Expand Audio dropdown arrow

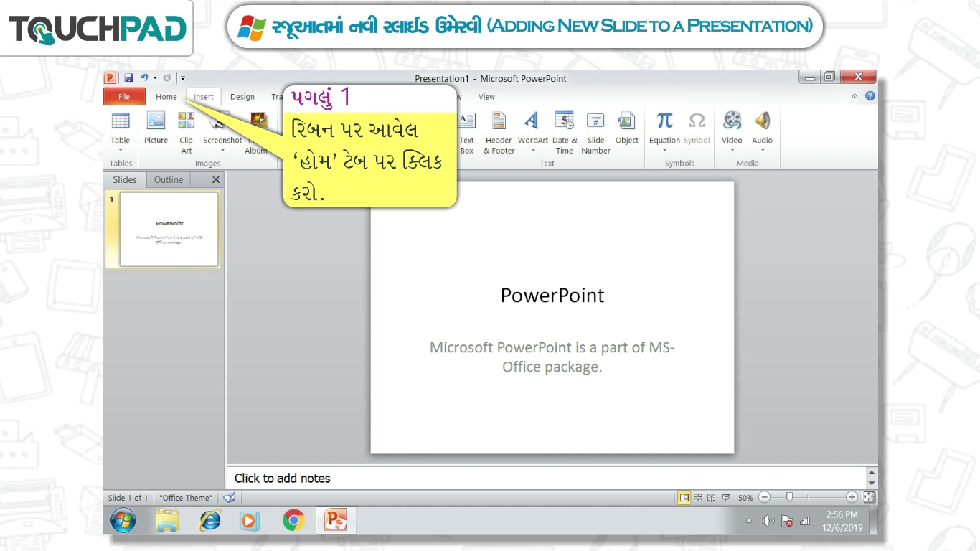[x=762, y=151]
